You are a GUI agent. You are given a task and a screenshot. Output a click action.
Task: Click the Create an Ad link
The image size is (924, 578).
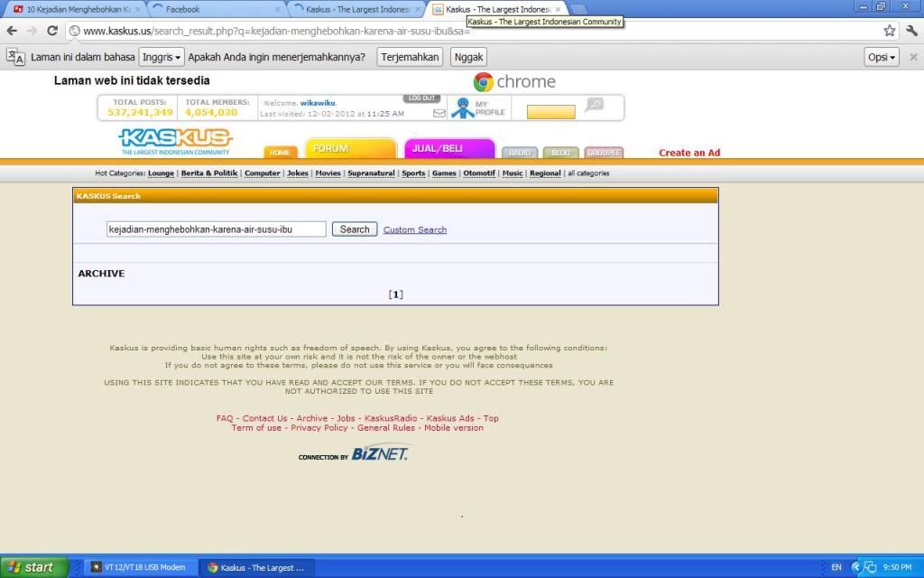pos(689,153)
